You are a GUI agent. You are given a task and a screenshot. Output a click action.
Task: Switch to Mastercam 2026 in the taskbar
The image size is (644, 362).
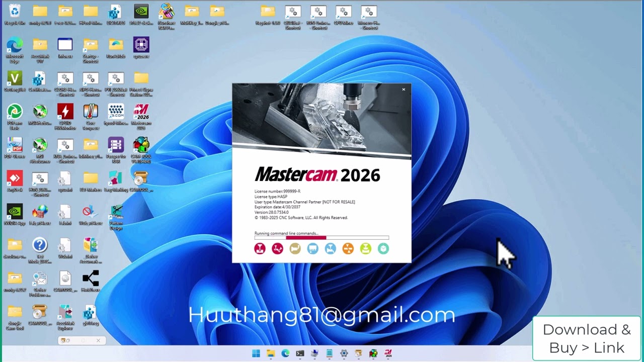point(388,353)
